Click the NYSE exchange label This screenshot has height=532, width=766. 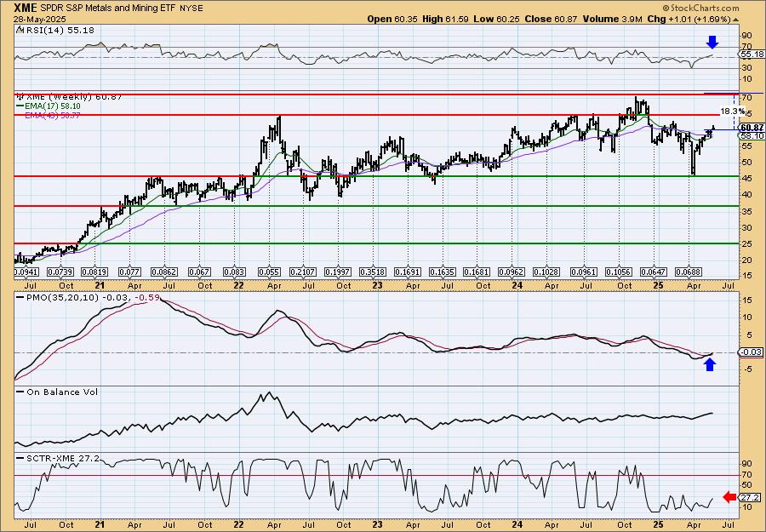pos(191,9)
